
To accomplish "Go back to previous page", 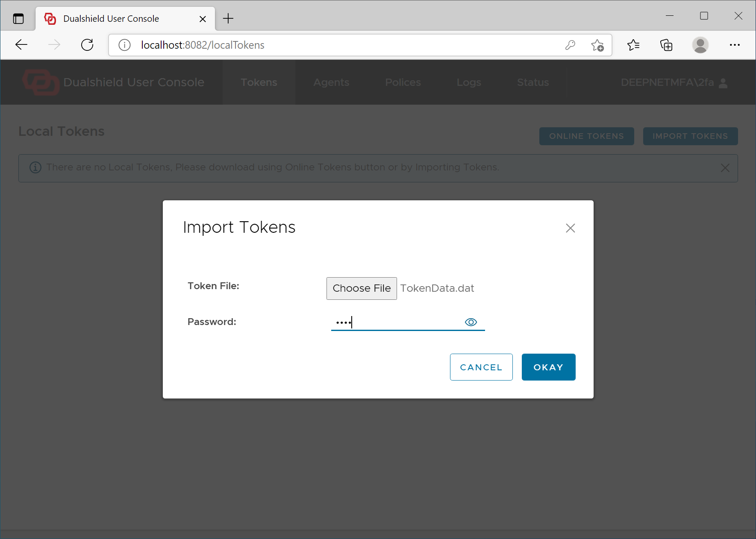I will [21, 45].
